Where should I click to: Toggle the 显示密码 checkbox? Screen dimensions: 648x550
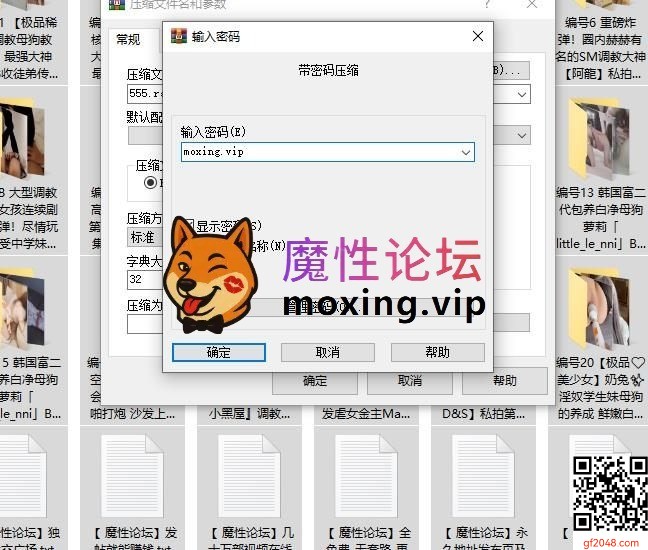point(187,226)
